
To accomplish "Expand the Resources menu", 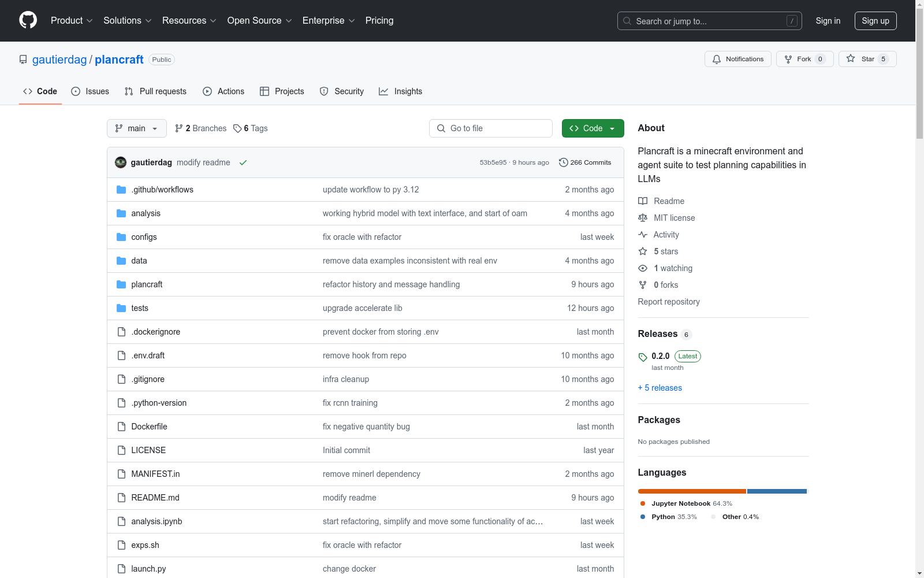I will tap(189, 21).
